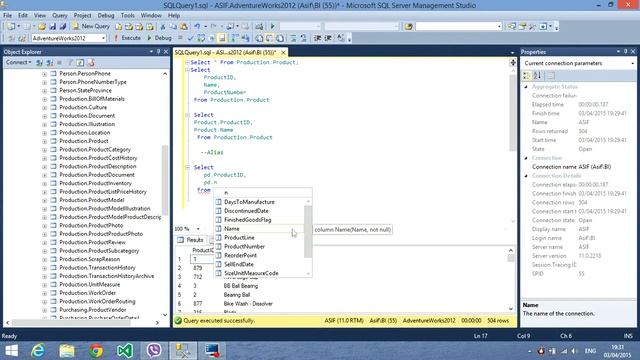Execute the query with the Execute button
640x360 pixels.
pos(127,38)
